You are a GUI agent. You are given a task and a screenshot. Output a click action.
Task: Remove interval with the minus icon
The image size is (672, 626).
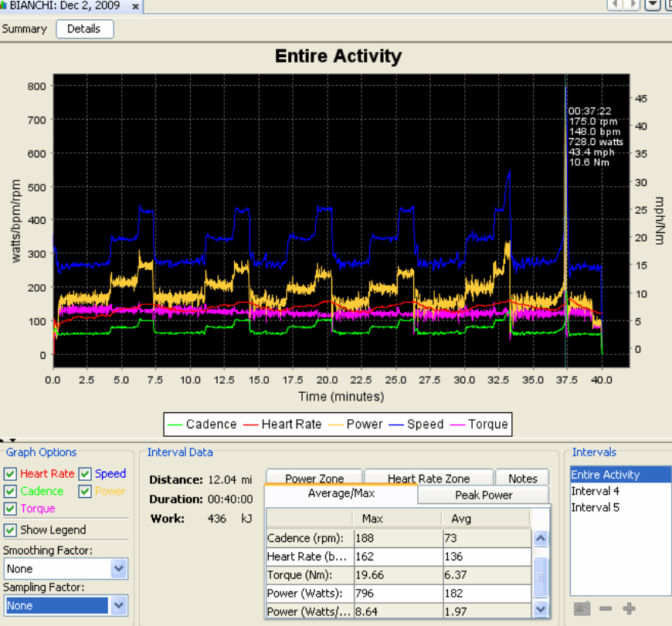[606, 608]
